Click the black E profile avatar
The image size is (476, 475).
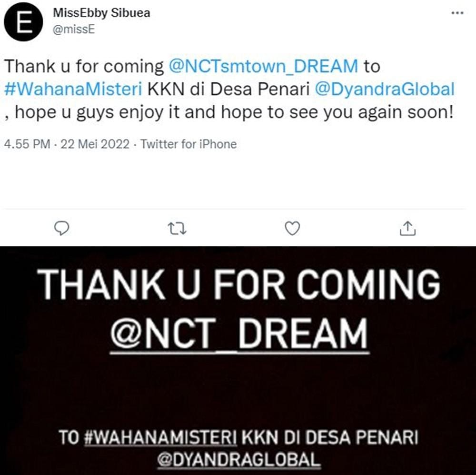point(23,21)
